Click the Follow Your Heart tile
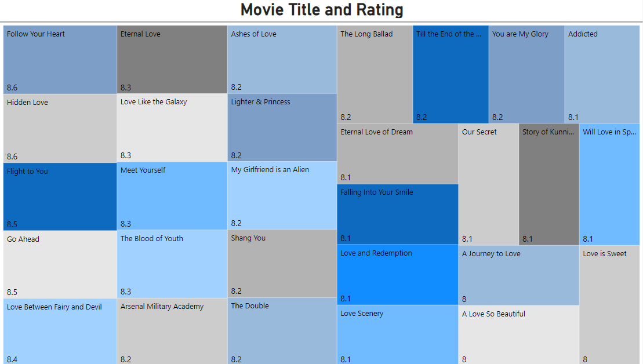The image size is (643, 364). point(60,60)
